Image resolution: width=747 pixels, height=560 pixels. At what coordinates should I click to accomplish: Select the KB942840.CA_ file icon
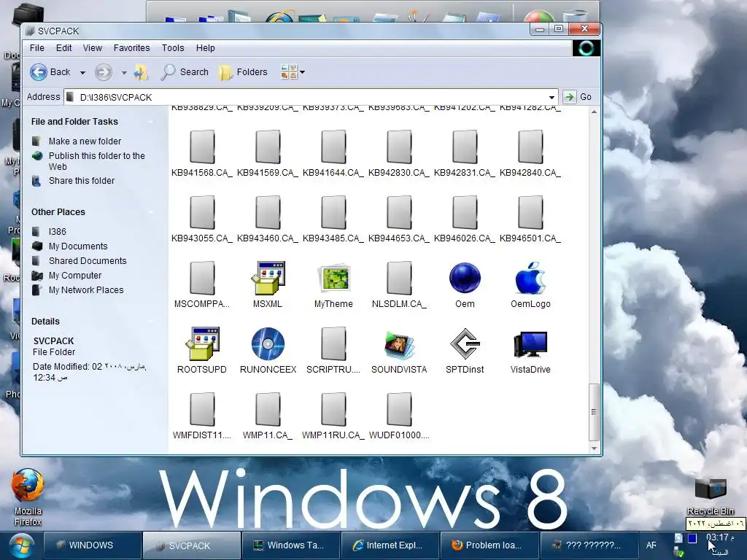pyautogui.click(x=530, y=147)
